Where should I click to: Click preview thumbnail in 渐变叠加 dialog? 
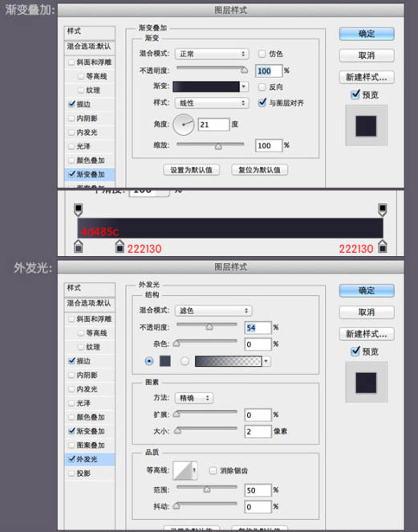366,126
